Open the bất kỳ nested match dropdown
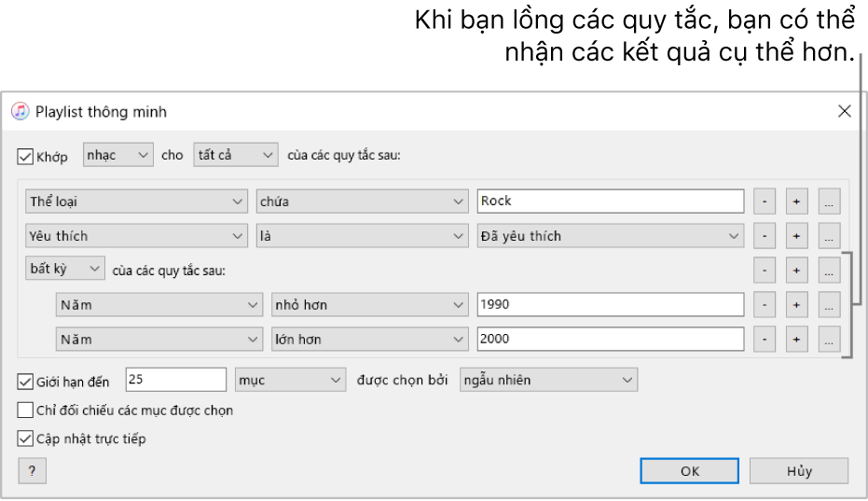The width and height of the screenshot is (868, 501). click(64, 269)
